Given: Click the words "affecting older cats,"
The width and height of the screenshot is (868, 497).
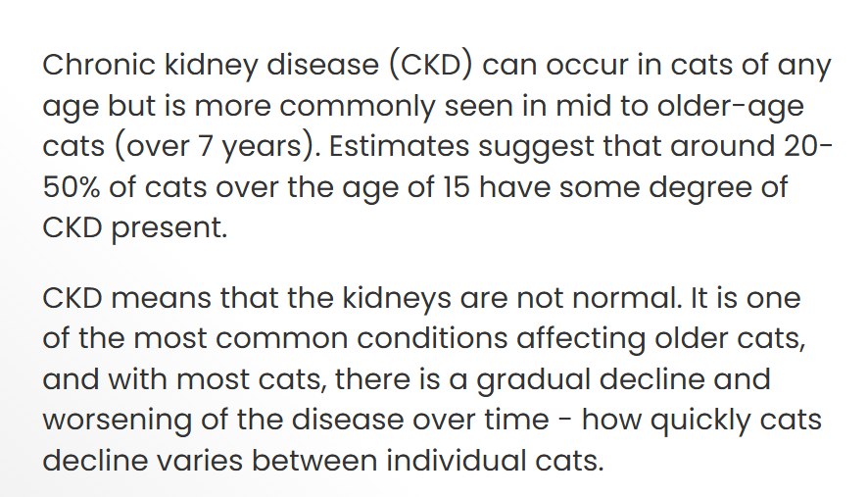Looking at the screenshot, I should coord(661,338).
